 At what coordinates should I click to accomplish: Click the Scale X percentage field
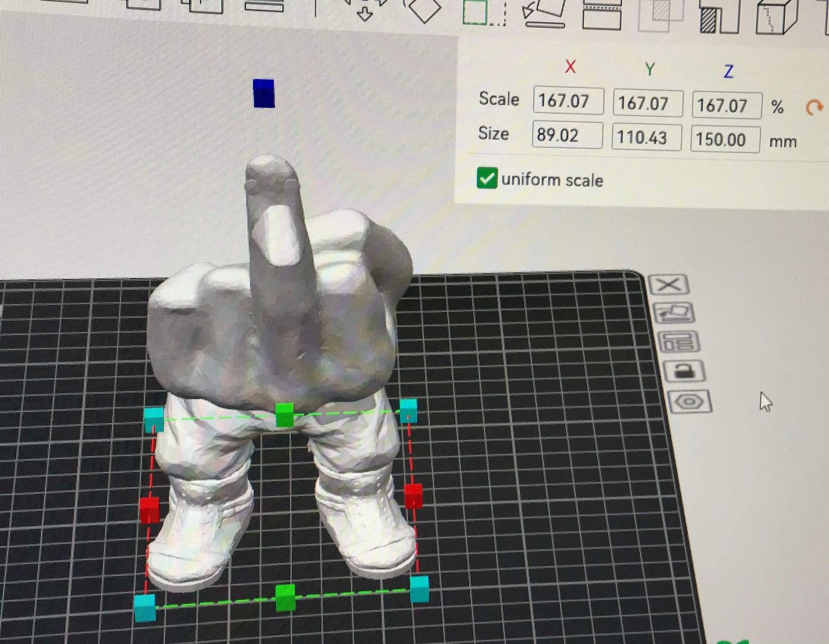[x=568, y=101]
